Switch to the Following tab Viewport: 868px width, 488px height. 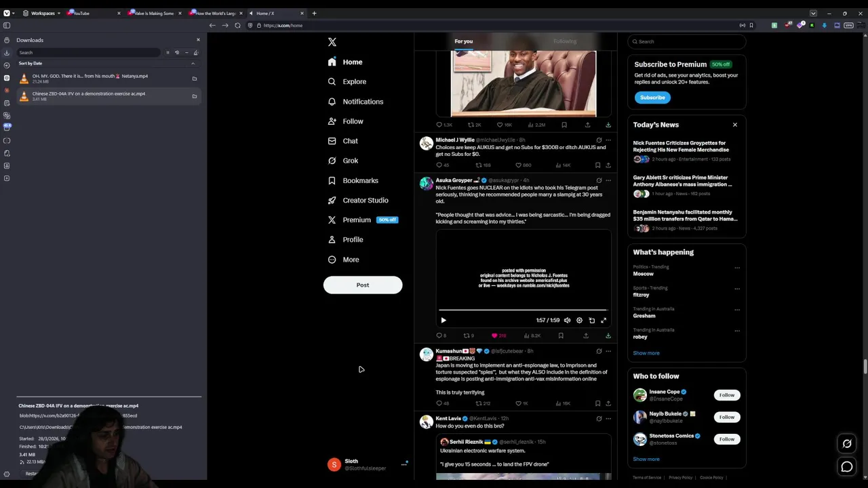(565, 41)
